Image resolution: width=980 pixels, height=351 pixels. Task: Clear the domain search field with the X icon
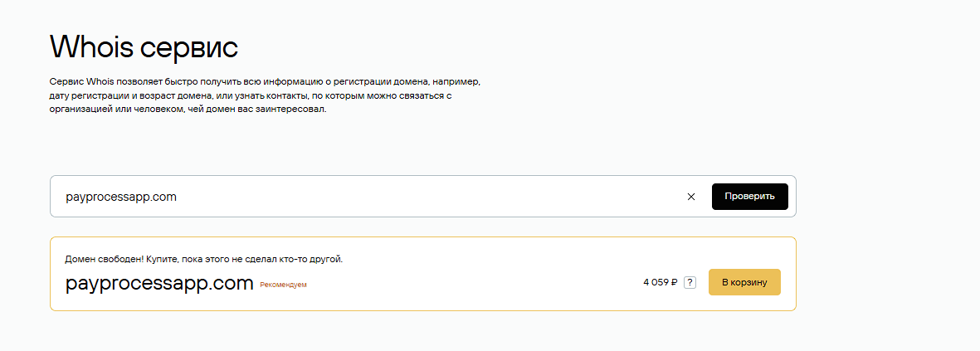click(690, 197)
